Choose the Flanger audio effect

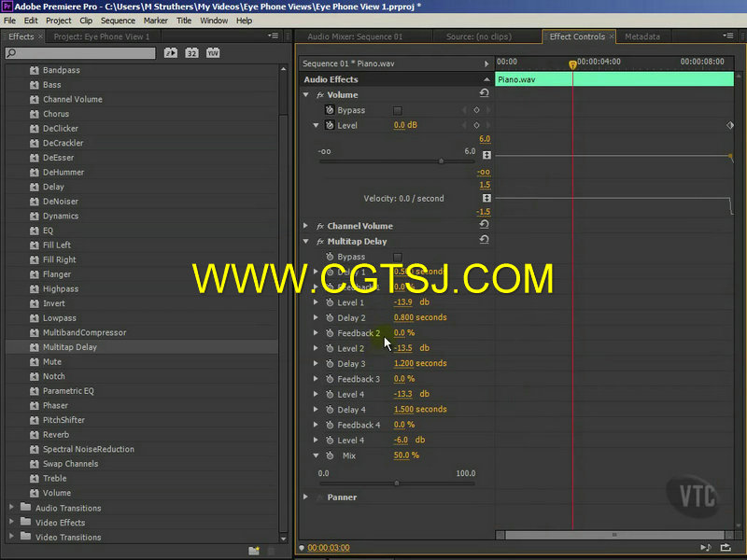(x=57, y=274)
